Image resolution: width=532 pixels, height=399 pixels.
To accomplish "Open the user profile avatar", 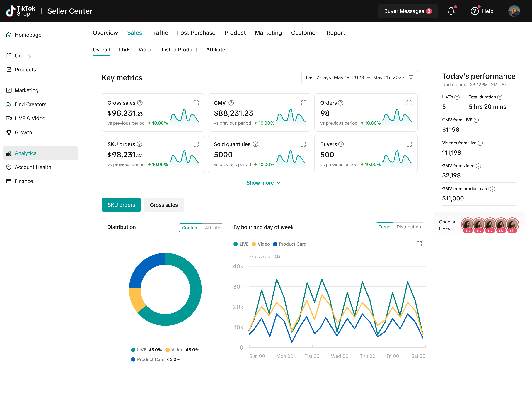I will (514, 11).
